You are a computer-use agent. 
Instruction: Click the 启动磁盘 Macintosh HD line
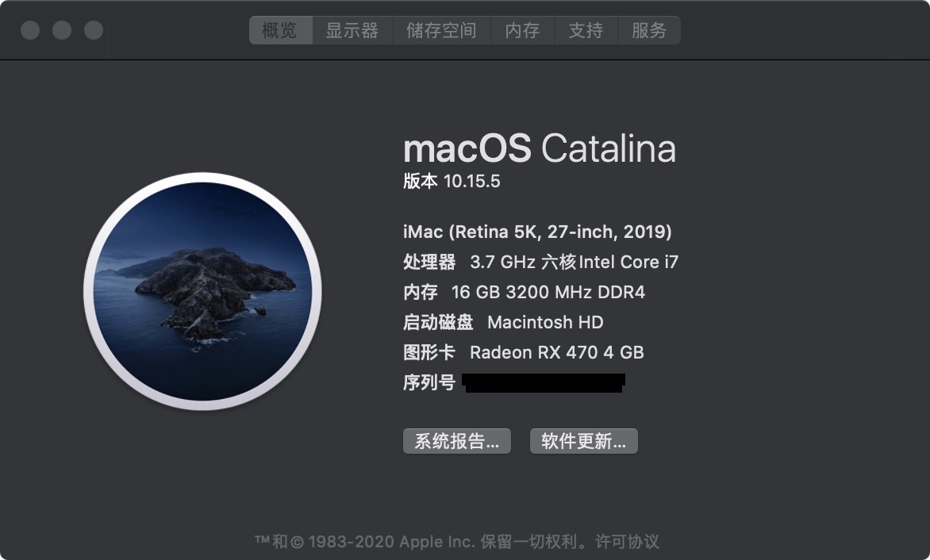pyautogui.click(x=503, y=322)
